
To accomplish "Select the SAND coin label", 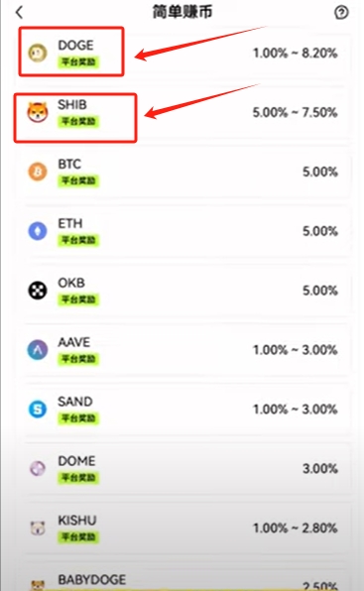I will pos(75,402).
